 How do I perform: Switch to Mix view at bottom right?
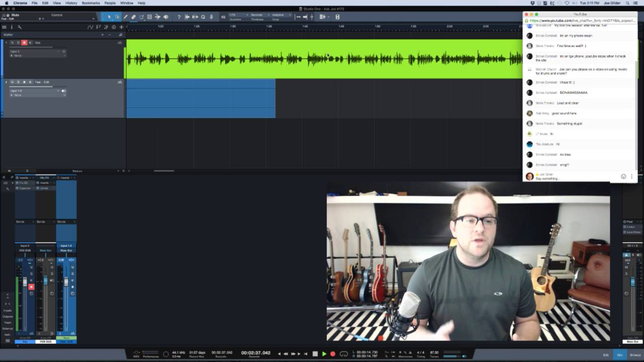(620, 355)
